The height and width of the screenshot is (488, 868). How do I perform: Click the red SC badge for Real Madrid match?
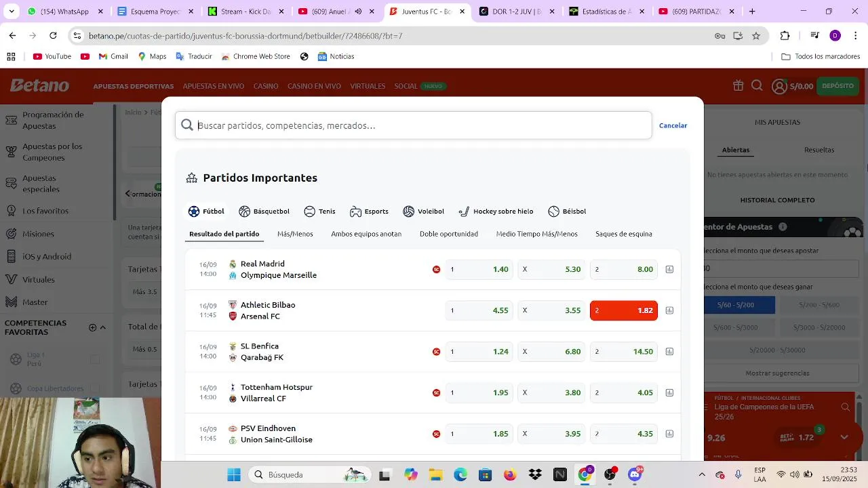pos(436,270)
